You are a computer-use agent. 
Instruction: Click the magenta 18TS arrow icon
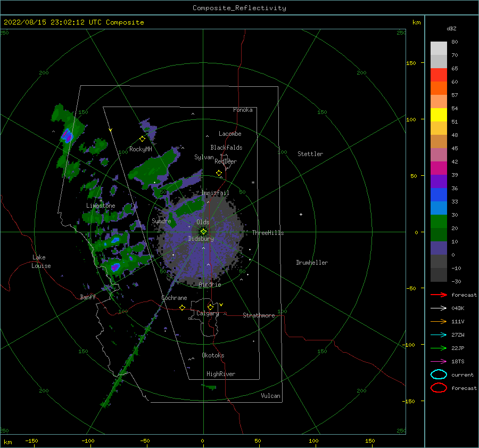coord(439,362)
